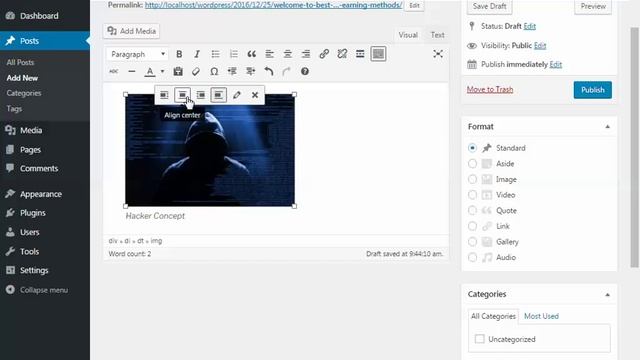Align text right in editor toolbar
640x360 pixels.
pyautogui.click(x=306, y=54)
